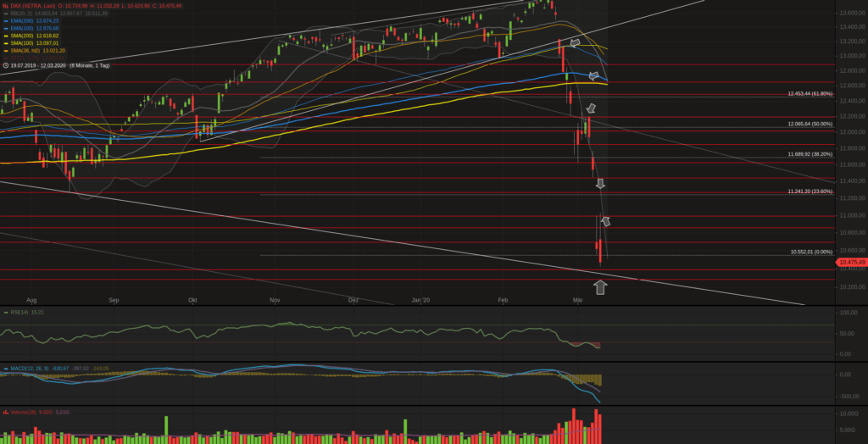Click the 11.689,92 (38.20%) Fibonacci label
Screen dimensions: 868x444
pyautogui.click(x=810, y=154)
